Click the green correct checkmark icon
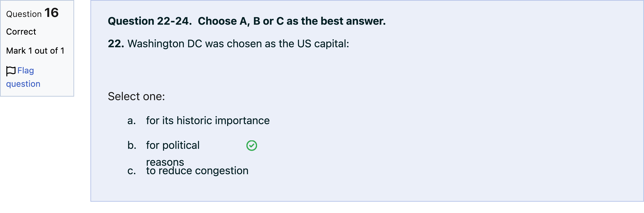This screenshot has width=644, height=213. click(252, 146)
